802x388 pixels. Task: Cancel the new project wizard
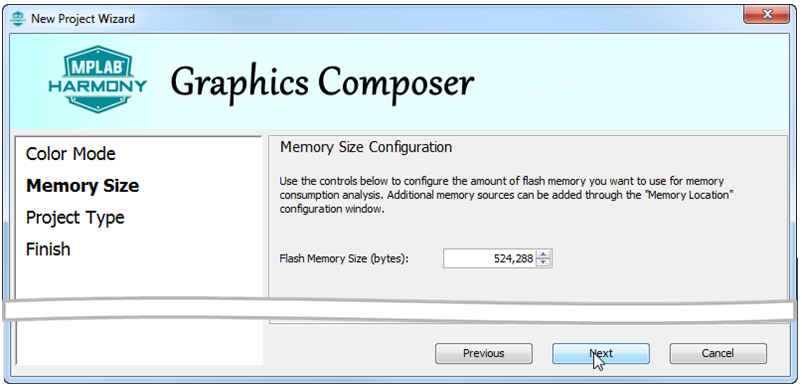tap(718, 353)
